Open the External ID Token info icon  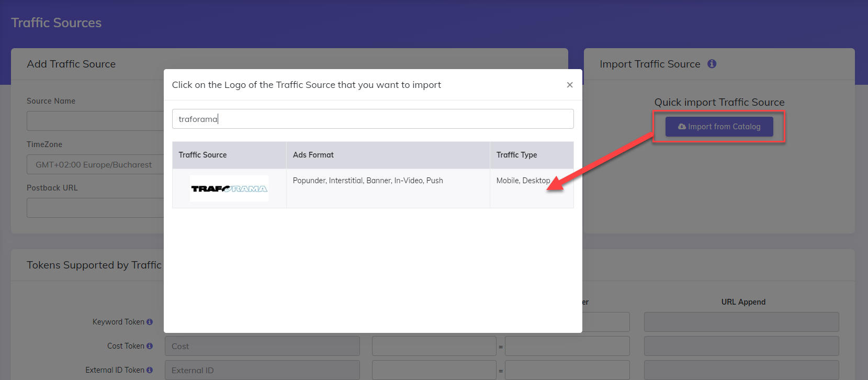150,370
